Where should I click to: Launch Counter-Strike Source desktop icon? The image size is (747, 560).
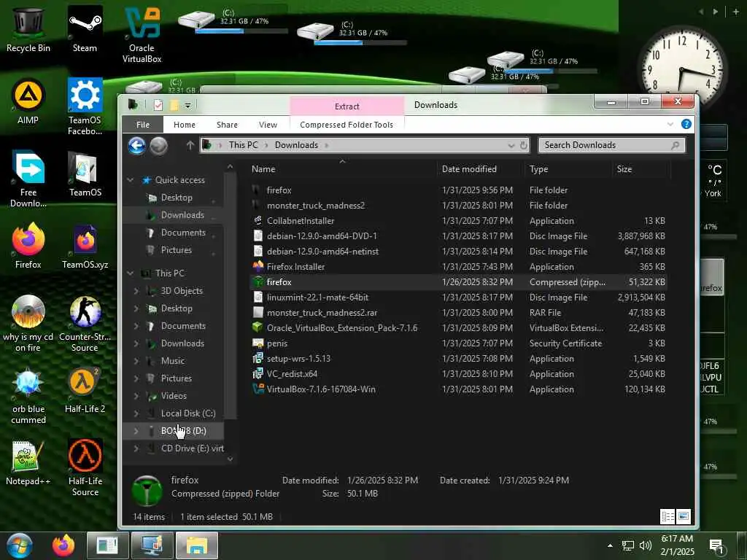(85, 324)
